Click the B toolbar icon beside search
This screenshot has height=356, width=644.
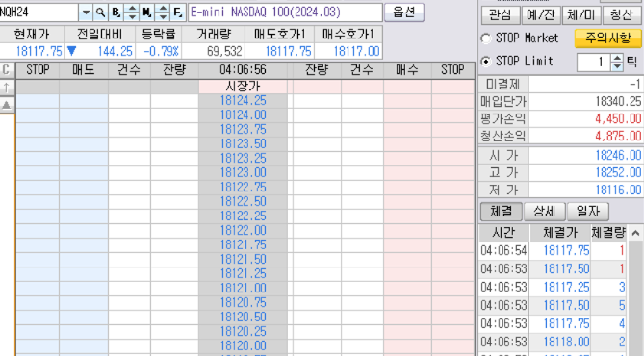point(116,13)
